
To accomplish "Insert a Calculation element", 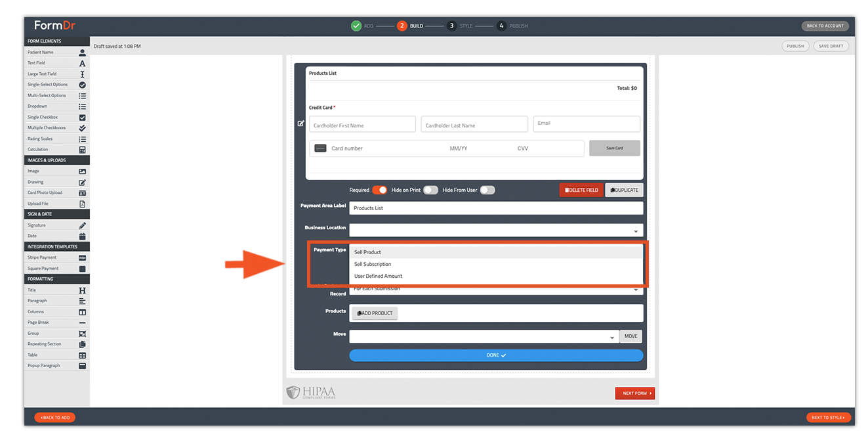I will point(56,150).
